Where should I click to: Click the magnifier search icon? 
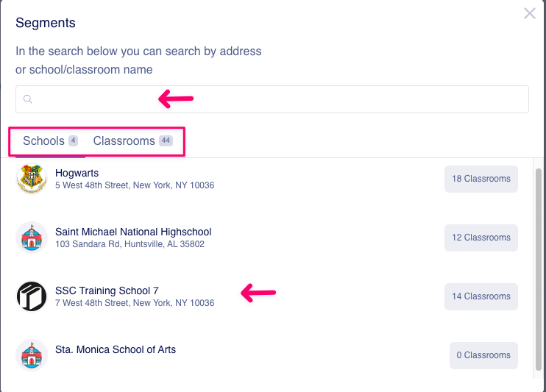pos(28,99)
